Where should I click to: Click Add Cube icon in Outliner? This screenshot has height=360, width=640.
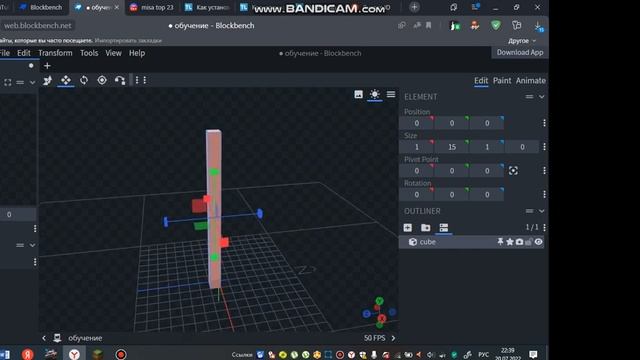407,227
